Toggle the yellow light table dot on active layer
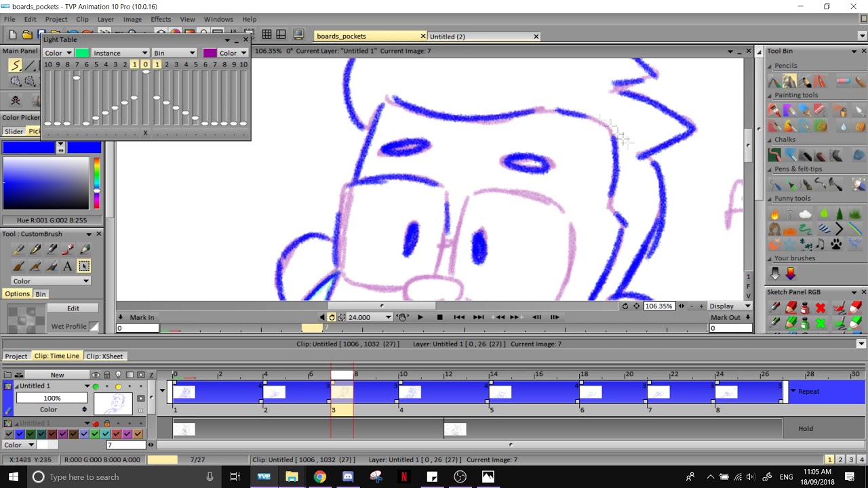This screenshot has height=488, width=868. click(118, 386)
